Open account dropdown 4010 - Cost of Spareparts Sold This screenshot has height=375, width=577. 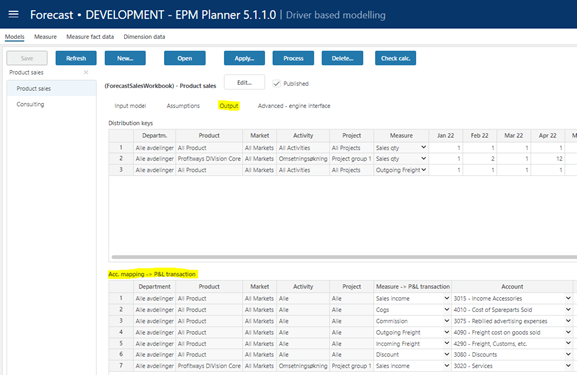pyautogui.click(x=568, y=309)
